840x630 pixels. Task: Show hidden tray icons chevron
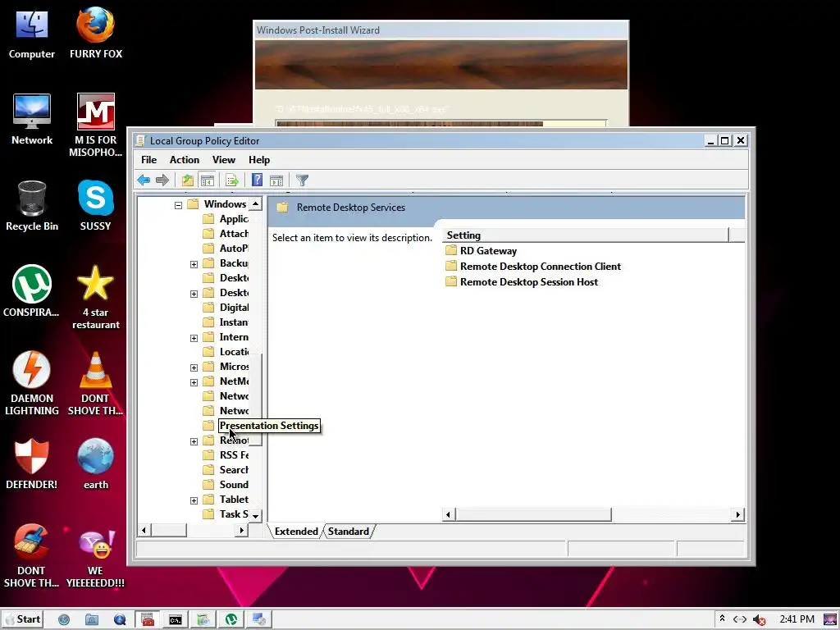click(x=722, y=619)
